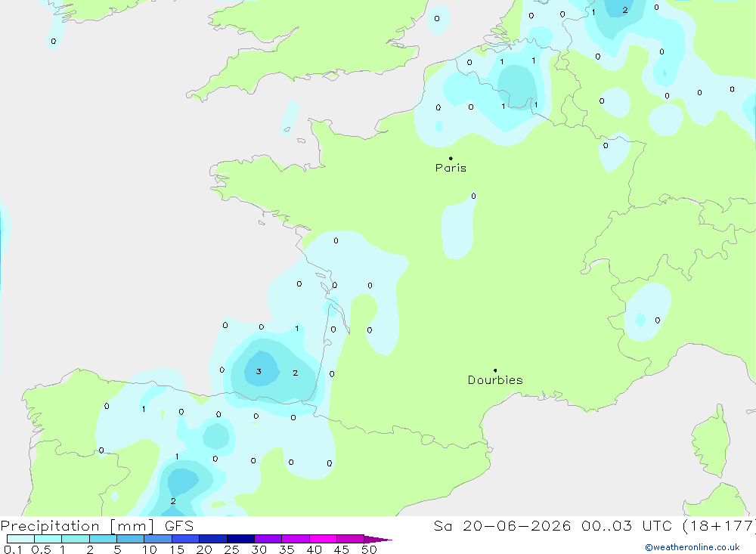
Task: Click the weatheronline.co.uk copyright text
Action: pos(692,547)
